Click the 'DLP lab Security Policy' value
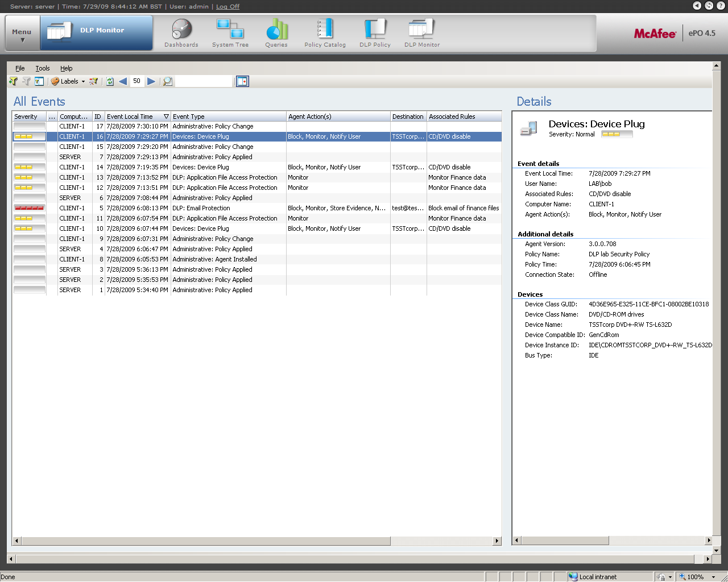Viewport: 728px width, 582px height. pyautogui.click(x=619, y=254)
